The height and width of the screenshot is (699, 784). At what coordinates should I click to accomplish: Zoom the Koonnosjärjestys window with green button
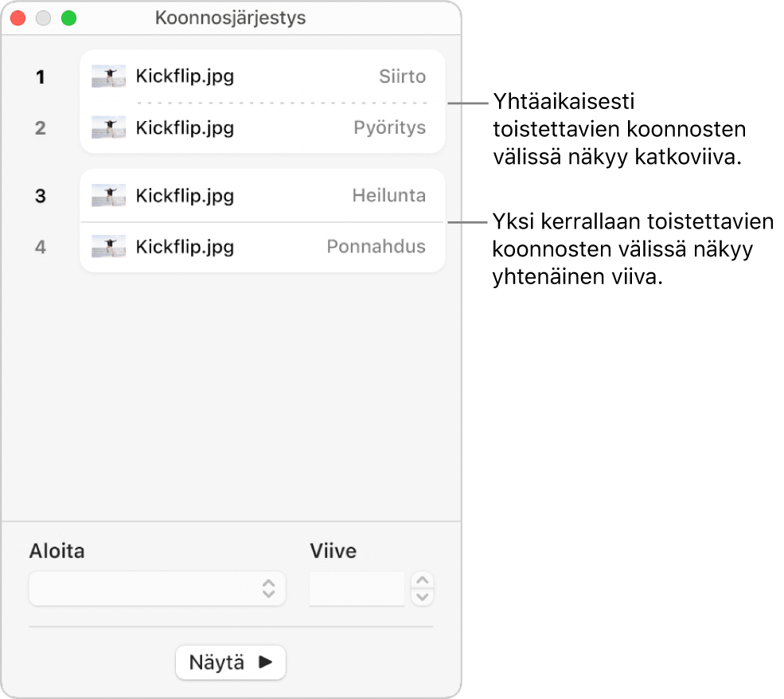69,18
